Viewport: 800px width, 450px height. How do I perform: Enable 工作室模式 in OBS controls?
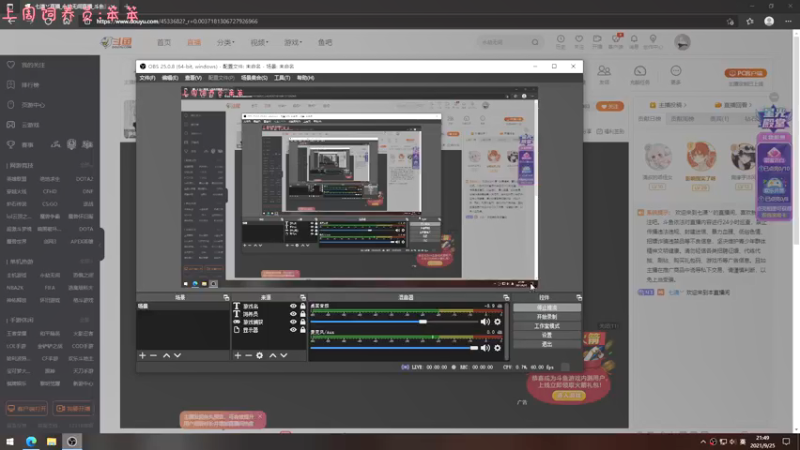[547, 326]
